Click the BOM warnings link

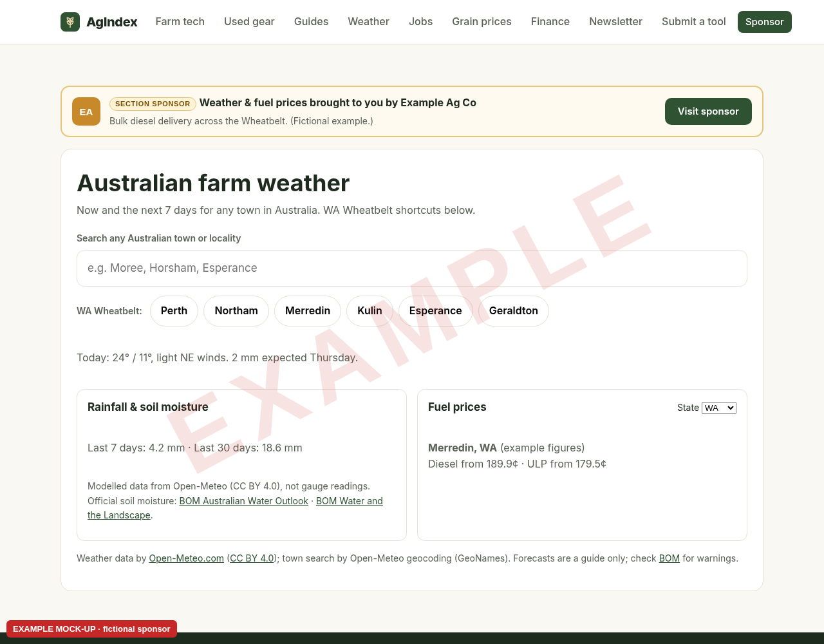pos(669,558)
